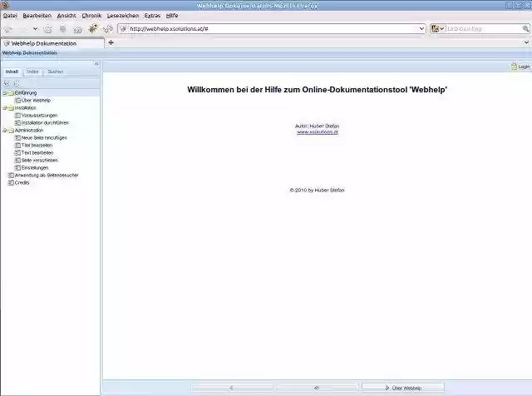Open the address bar history dropdown

(421, 29)
